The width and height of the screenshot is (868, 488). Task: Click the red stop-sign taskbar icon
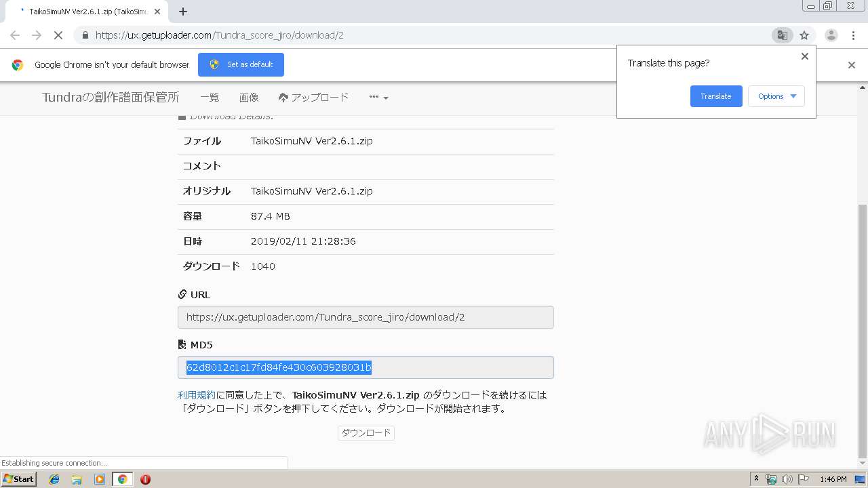coord(145,479)
